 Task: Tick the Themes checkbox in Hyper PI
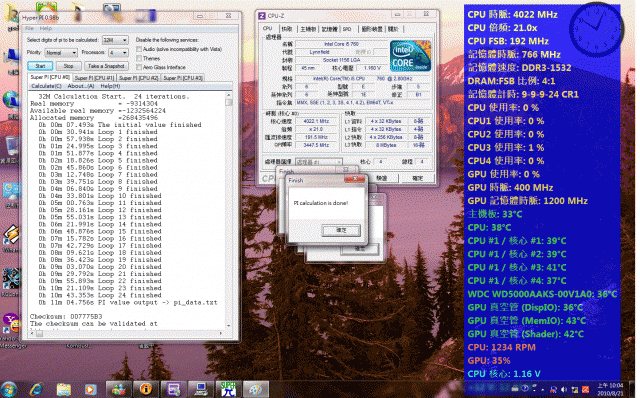click(139, 58)
